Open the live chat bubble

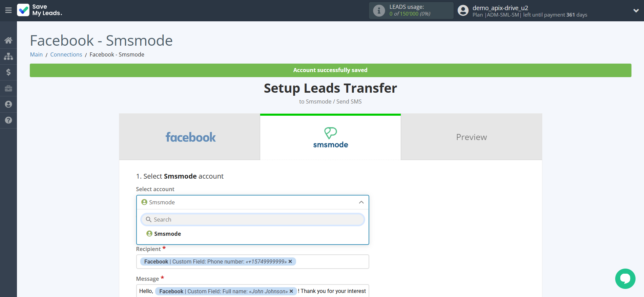tap(625, 278)
